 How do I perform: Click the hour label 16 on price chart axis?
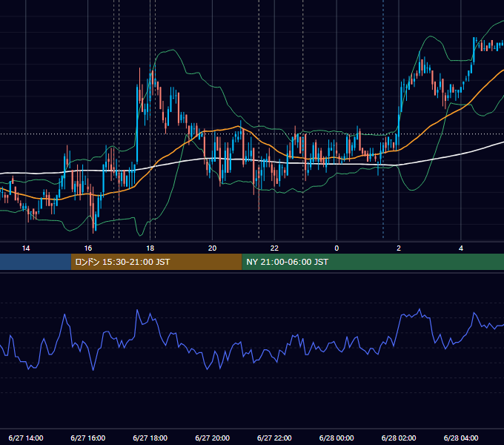[87, 248]
